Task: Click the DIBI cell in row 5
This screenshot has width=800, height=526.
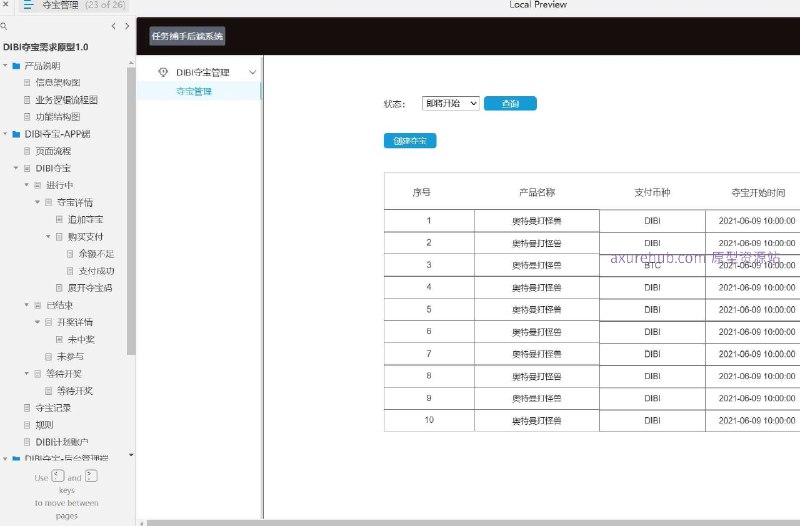Action: pos(652,310)
